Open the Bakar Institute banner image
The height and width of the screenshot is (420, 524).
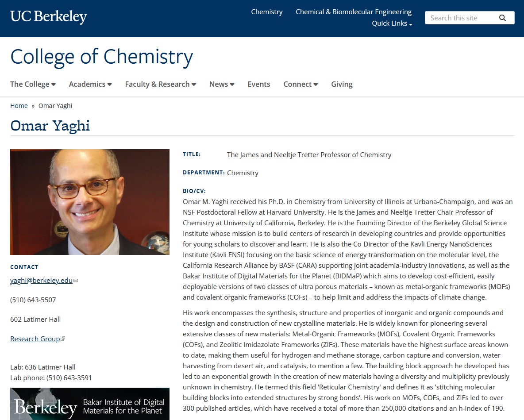[90, 404]
